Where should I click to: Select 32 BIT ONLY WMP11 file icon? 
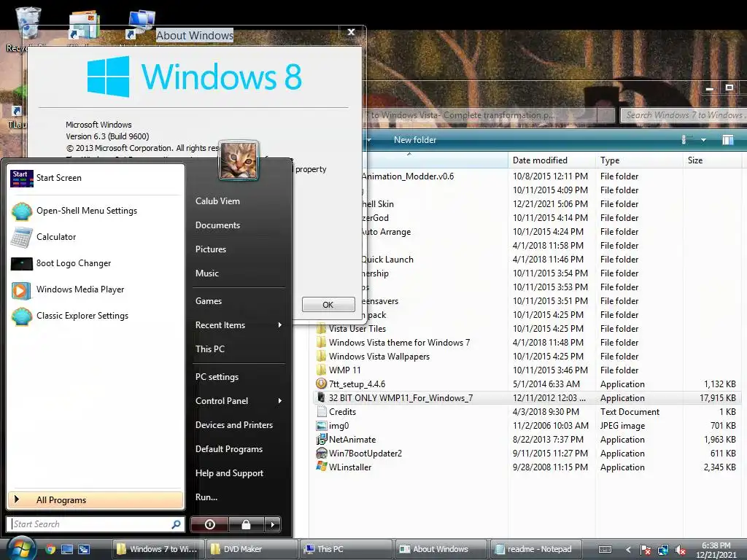point(322,397)
